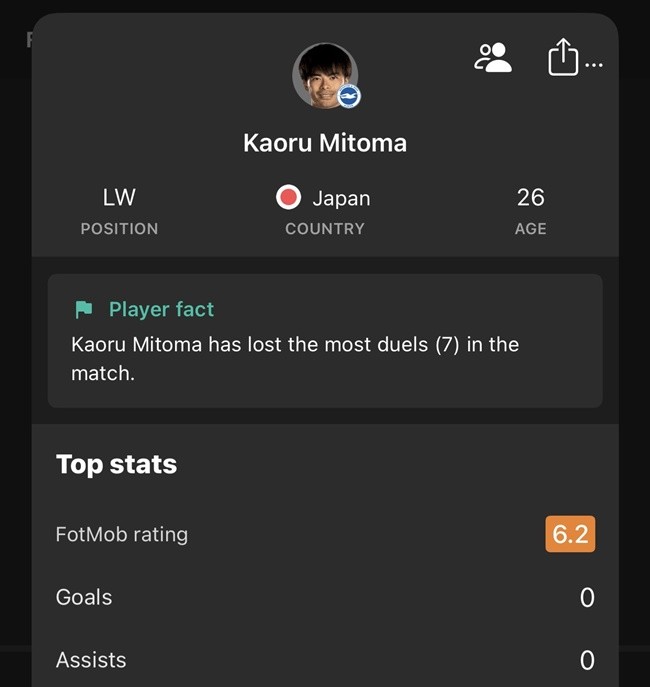Tap the Brighton club badge
The height and width of the screenshot is (687, 650).
point(349,96)
